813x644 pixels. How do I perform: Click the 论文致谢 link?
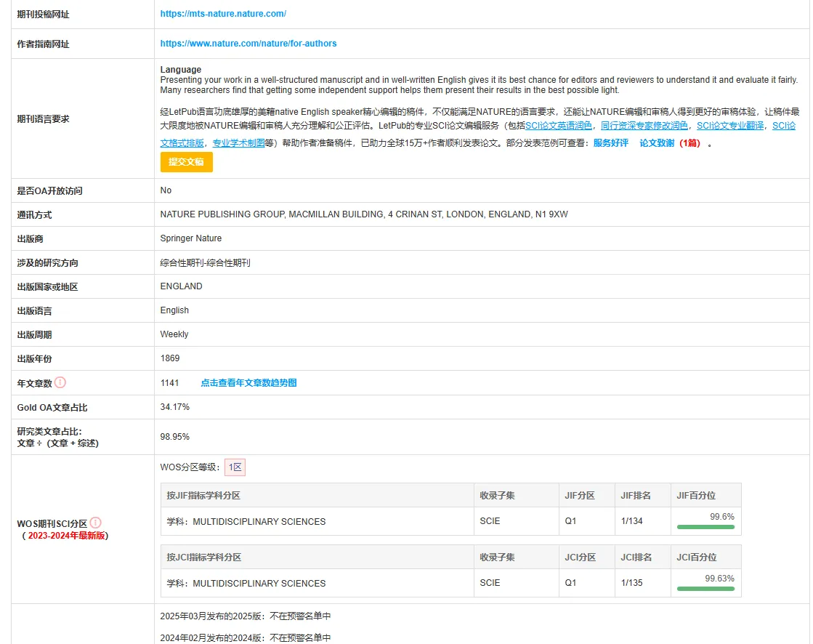(657, 143)
